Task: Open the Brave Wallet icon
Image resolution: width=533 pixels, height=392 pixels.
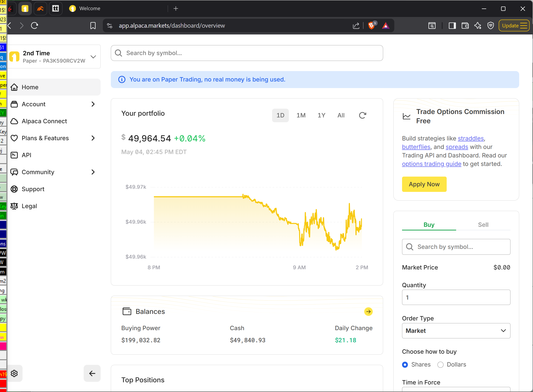Action: click(465, 25)
